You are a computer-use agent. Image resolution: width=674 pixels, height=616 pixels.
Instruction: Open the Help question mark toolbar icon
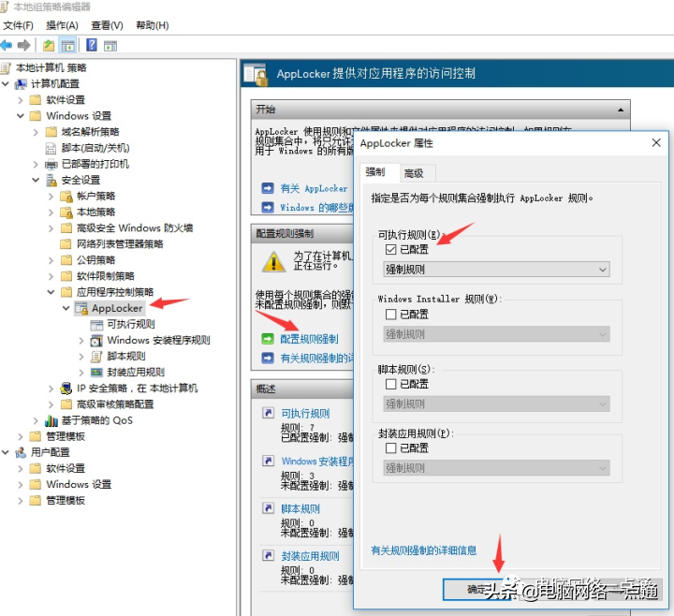tap(92, 45)
